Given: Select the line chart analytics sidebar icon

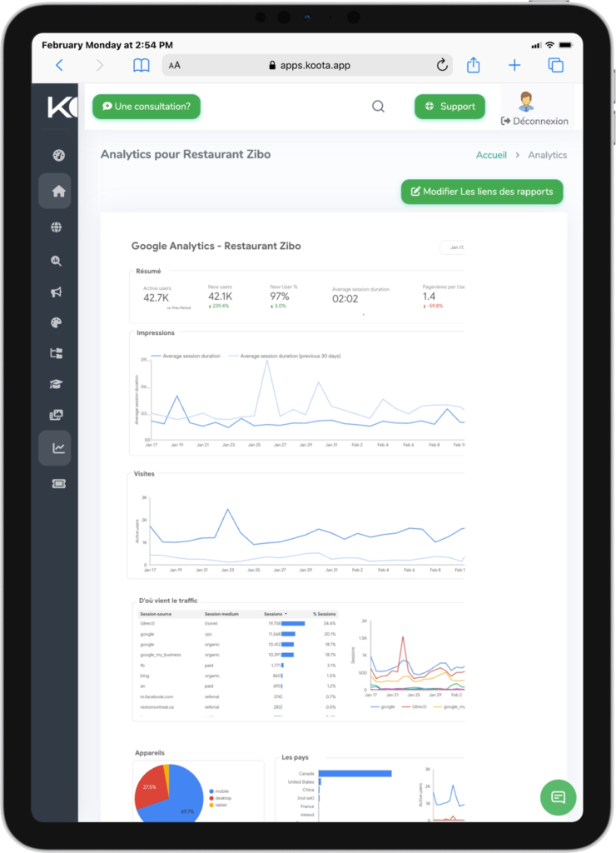Looking at the screenshot, I should 58,448.
